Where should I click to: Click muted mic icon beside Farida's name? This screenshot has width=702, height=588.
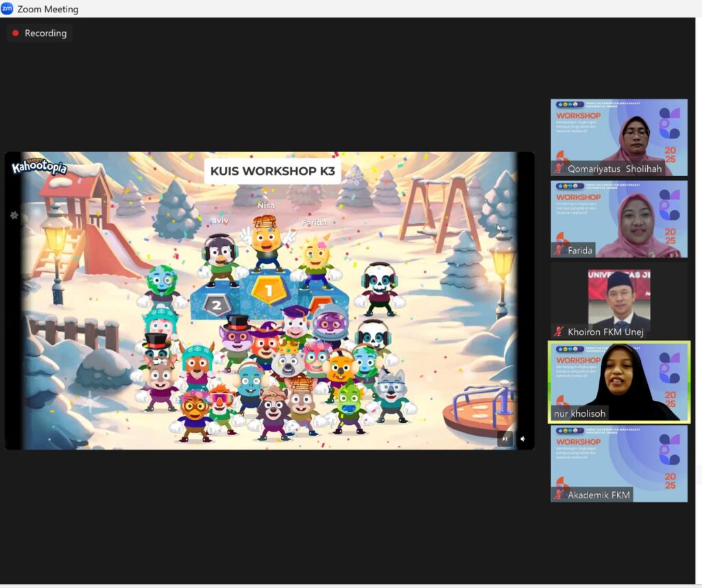[x=559, y=251]
